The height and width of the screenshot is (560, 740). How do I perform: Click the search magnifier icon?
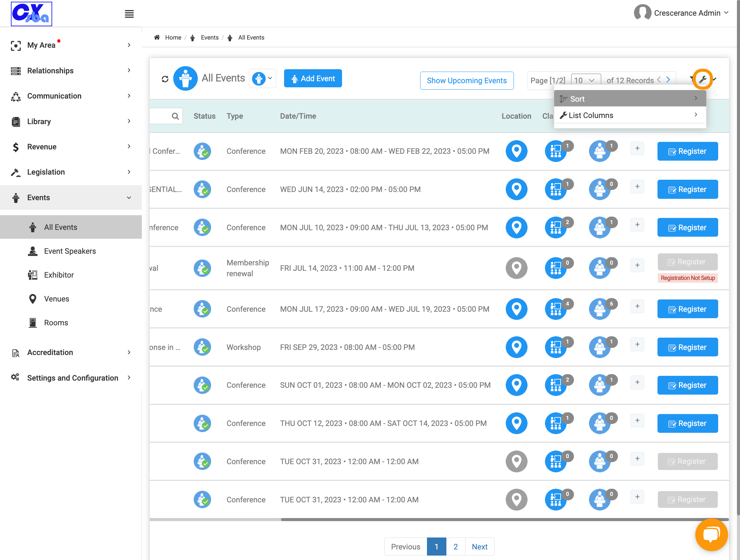tap(175, 116)
